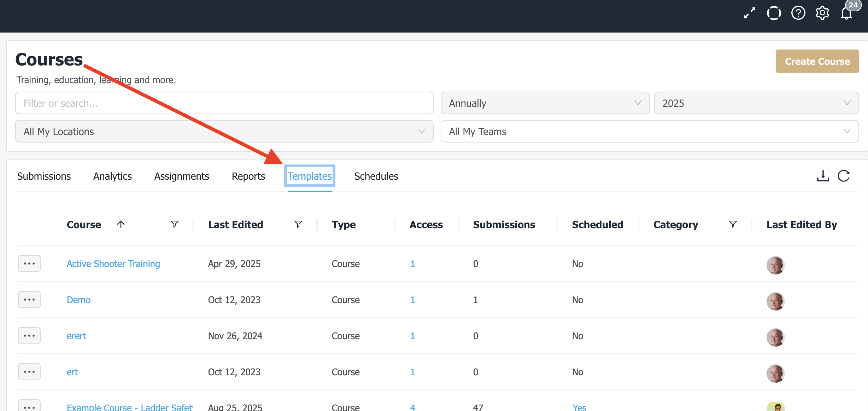Open the help question mark icon

(798, 13)
